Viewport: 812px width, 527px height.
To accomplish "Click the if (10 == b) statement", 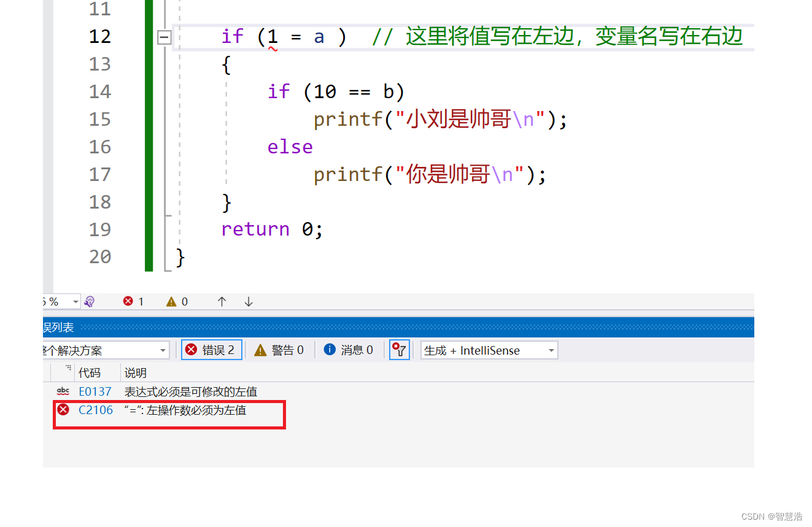I will coord(336,91).
